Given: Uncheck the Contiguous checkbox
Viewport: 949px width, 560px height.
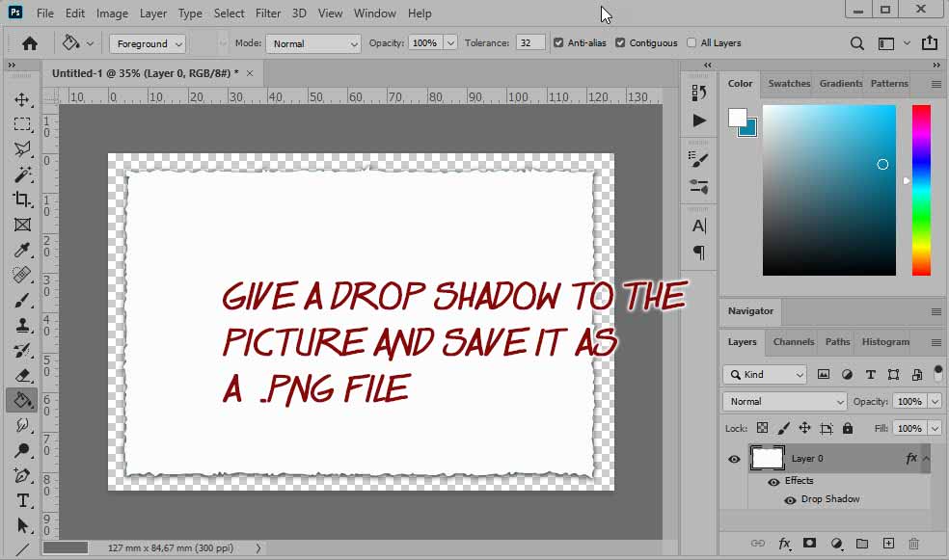Looking at the screenshot, I should point(620,43).
